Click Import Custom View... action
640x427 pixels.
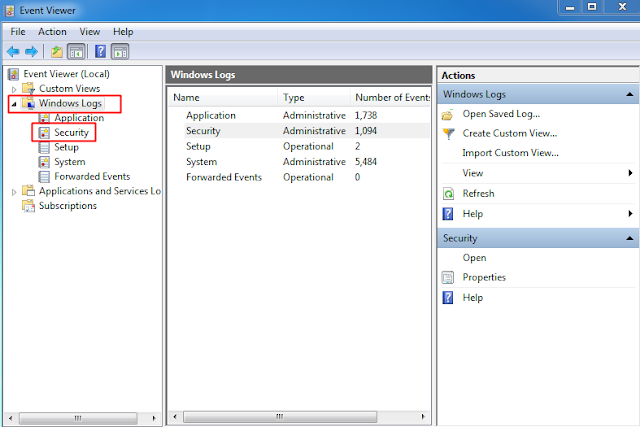(510, 153)
